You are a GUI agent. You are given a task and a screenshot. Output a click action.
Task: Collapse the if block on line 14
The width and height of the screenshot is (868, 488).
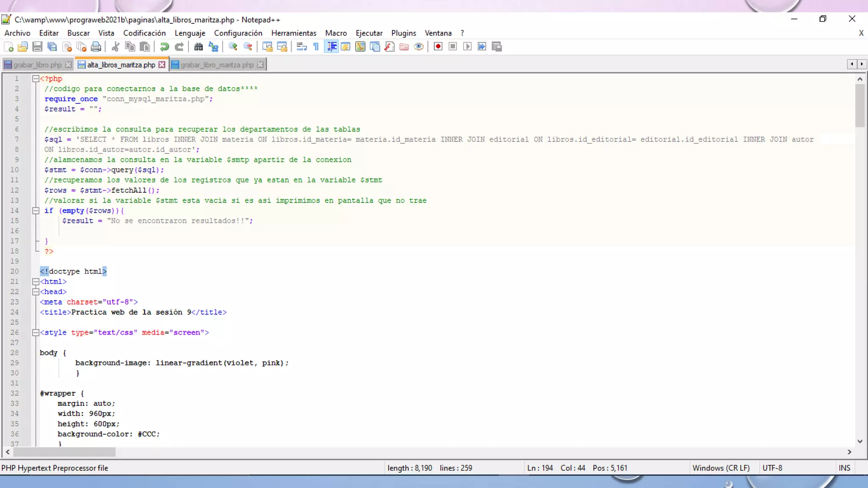36,211
